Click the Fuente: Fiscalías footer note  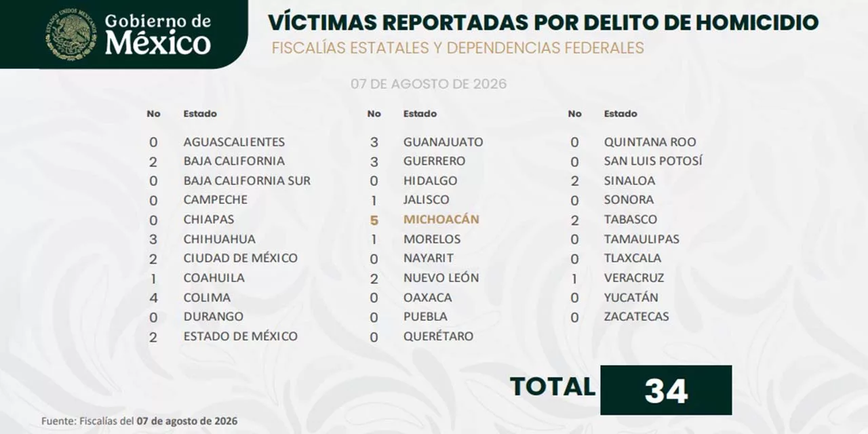140,421
